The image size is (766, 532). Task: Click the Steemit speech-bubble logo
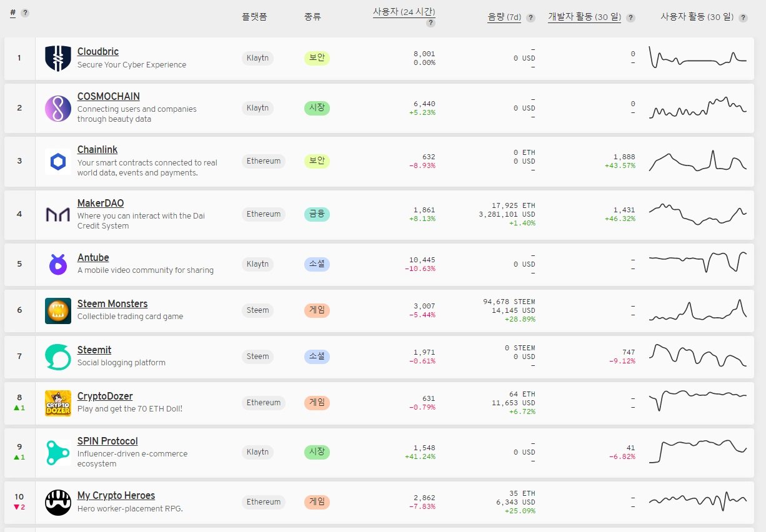click(58, 357)
